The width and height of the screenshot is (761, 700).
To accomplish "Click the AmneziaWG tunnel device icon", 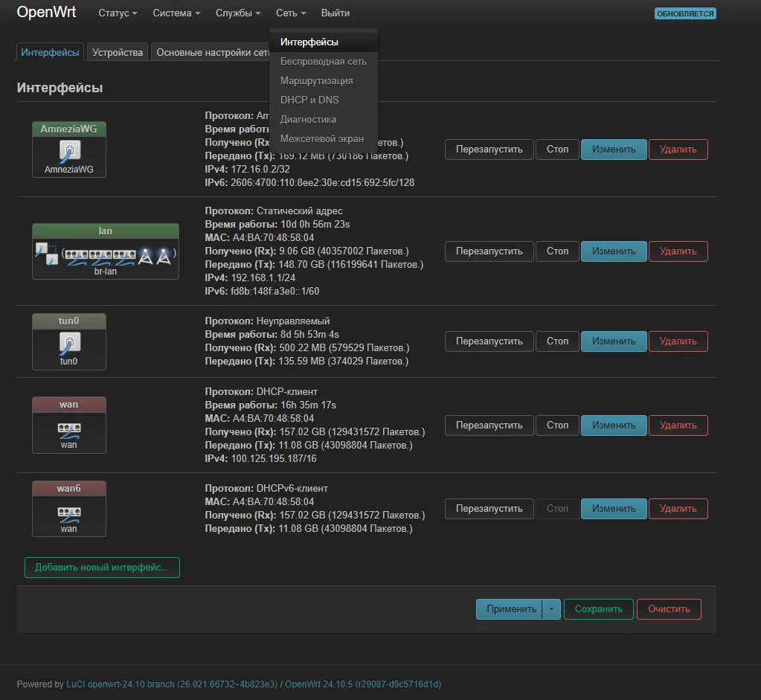I will [x=69, y=151].
